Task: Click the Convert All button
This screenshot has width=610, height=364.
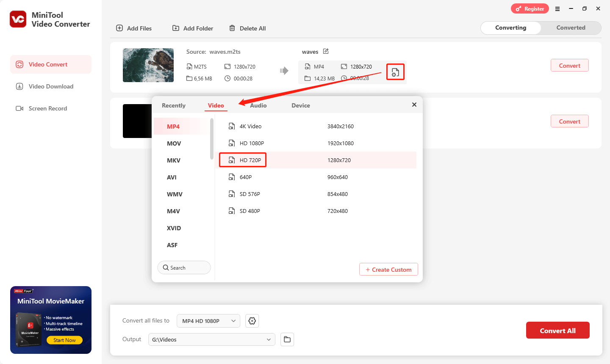Action: 558,330
